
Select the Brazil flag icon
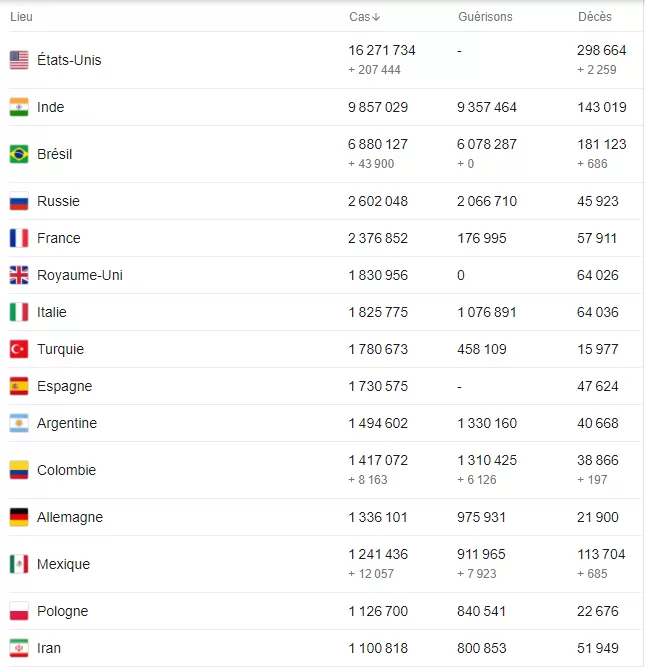[19, 154]
